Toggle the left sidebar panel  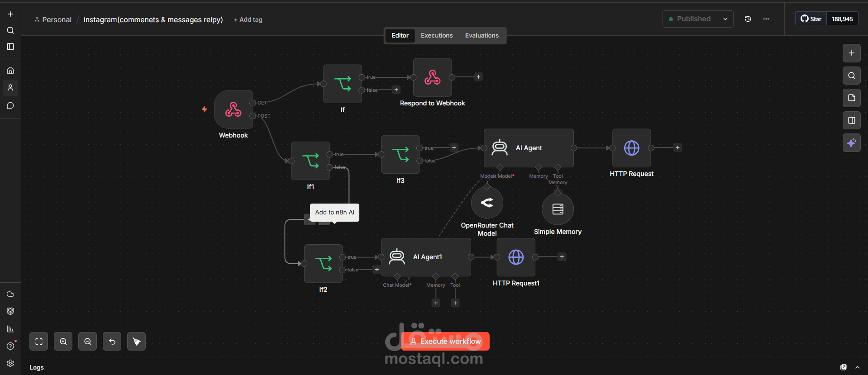(10, 47)
